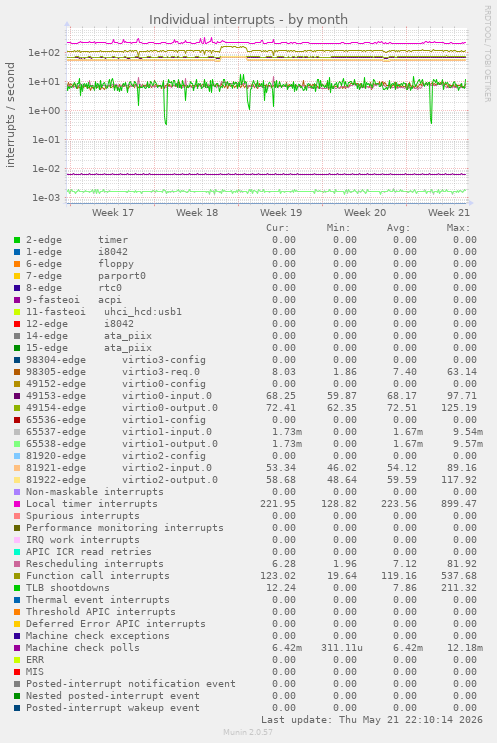497x743 pixels.
Task: Click the Local timer interrupts max value 899.47
Action: (x=459, y=504)
